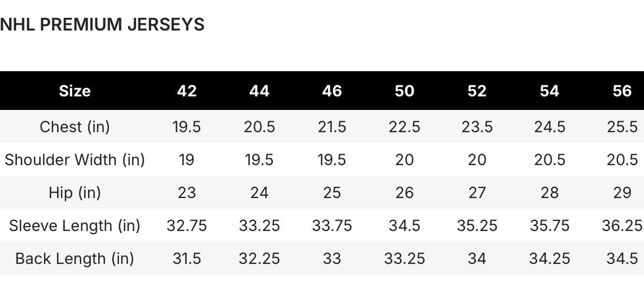Click the size 52 column header
The image size is (644, 308).
[x=477, y=91]
